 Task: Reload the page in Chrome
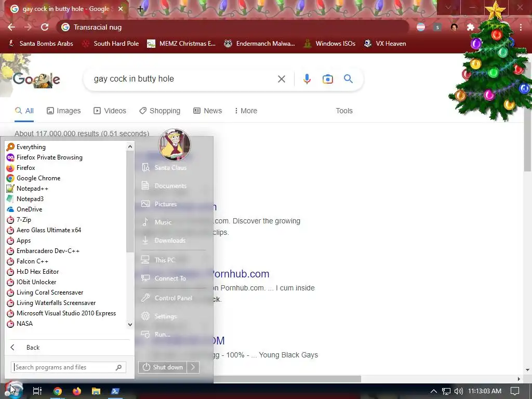click(x=45, y=27)
